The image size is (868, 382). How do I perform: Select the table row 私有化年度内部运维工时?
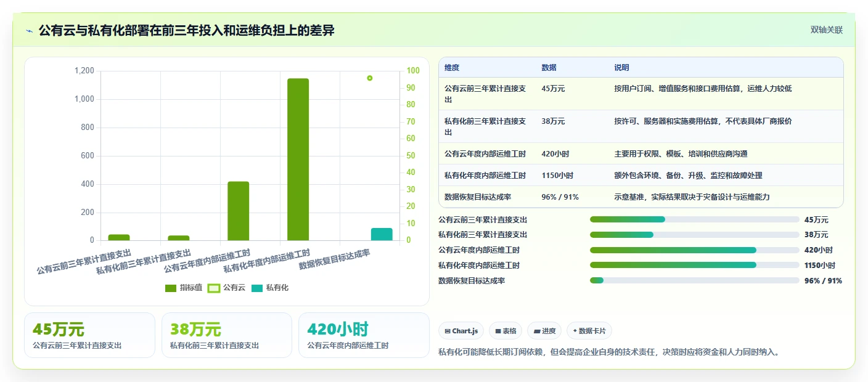click(x=641, y=175)
